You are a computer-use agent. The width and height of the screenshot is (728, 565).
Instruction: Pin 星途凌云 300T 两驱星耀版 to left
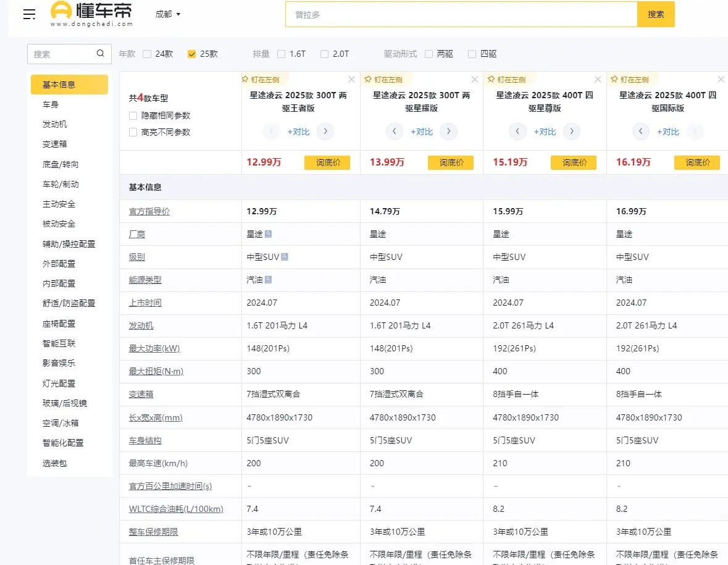[383, 80]
